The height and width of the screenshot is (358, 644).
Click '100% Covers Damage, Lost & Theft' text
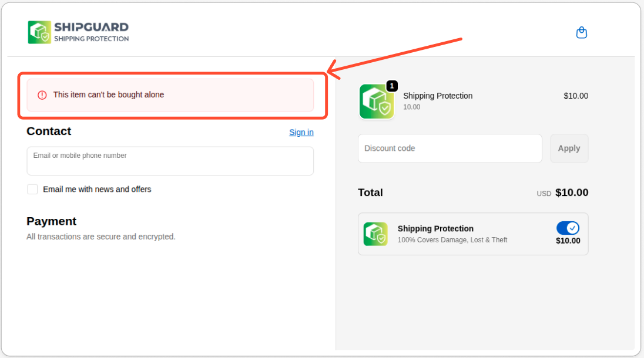click(452, 240)
